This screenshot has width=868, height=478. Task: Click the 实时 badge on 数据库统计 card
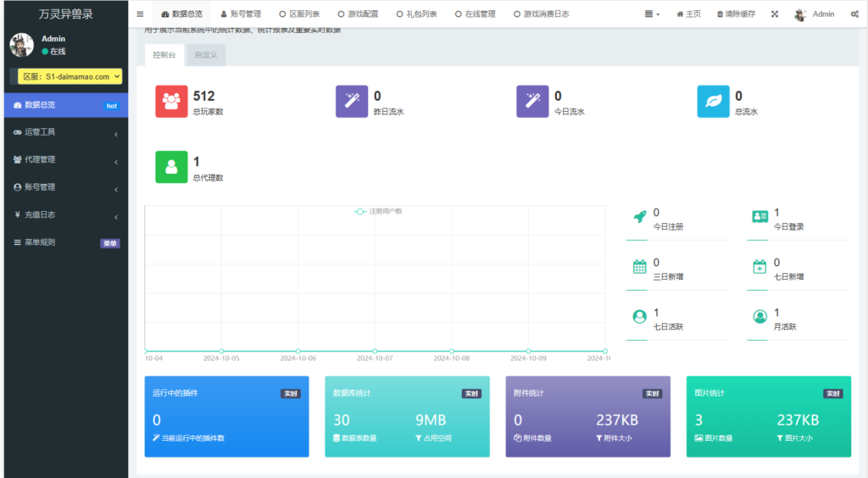pyautogui.click(x=471, y=394)
